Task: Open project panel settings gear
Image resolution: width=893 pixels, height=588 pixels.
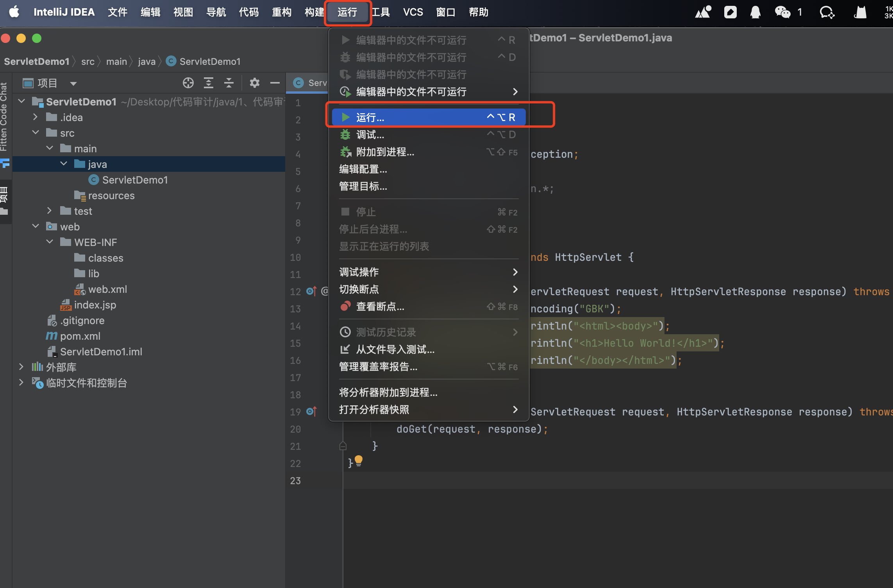Action: point(254,83)
